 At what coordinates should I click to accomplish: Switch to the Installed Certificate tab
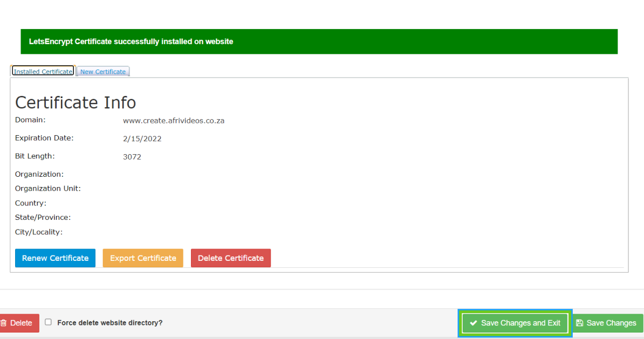pos(43,71)
